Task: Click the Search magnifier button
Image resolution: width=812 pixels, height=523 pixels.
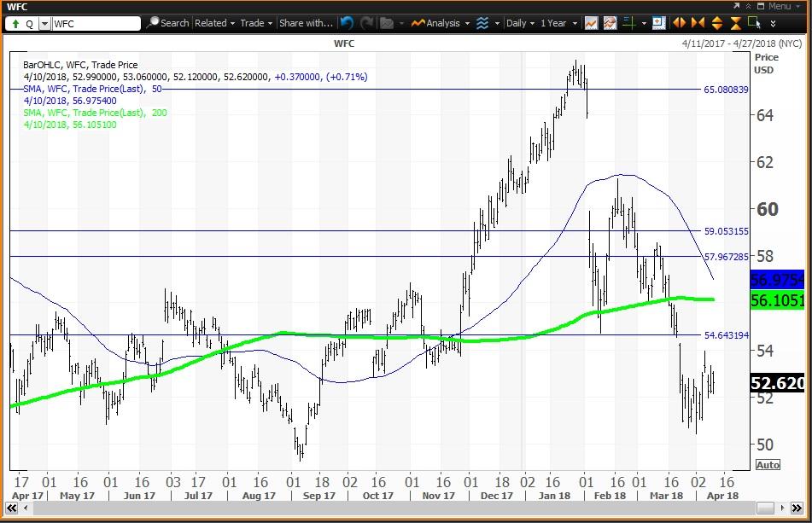Action: (167, 23)
